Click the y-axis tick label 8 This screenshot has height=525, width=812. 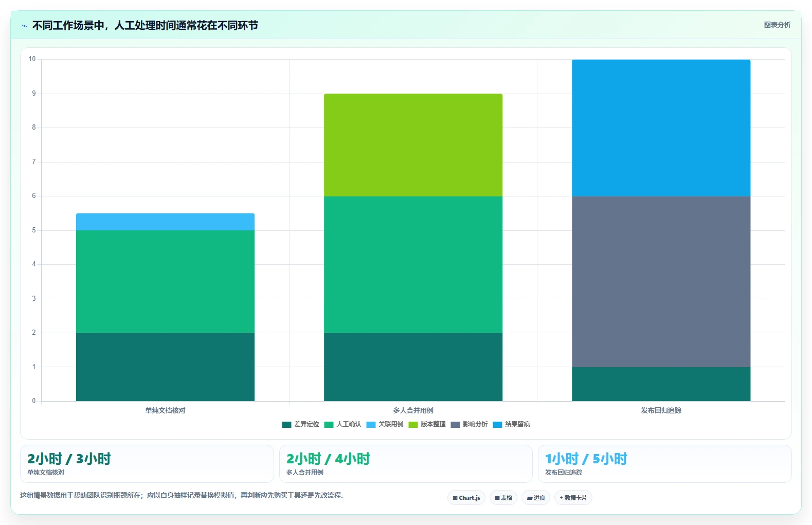(34, 128)
